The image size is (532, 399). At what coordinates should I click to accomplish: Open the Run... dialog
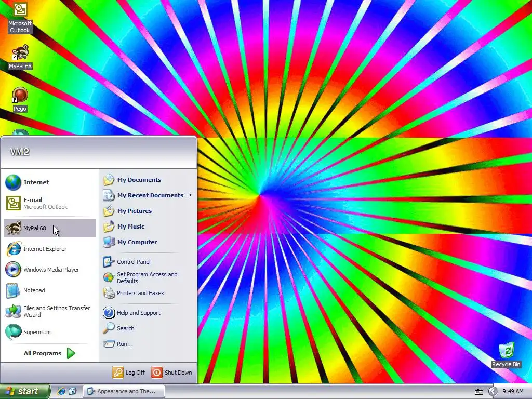(148, 344)
